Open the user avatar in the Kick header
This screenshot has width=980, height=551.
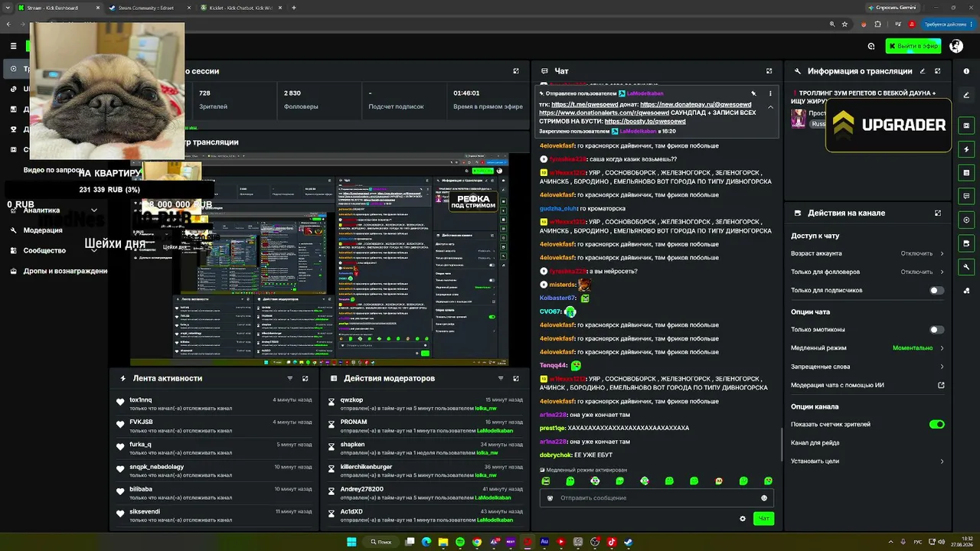coord(956,46)
